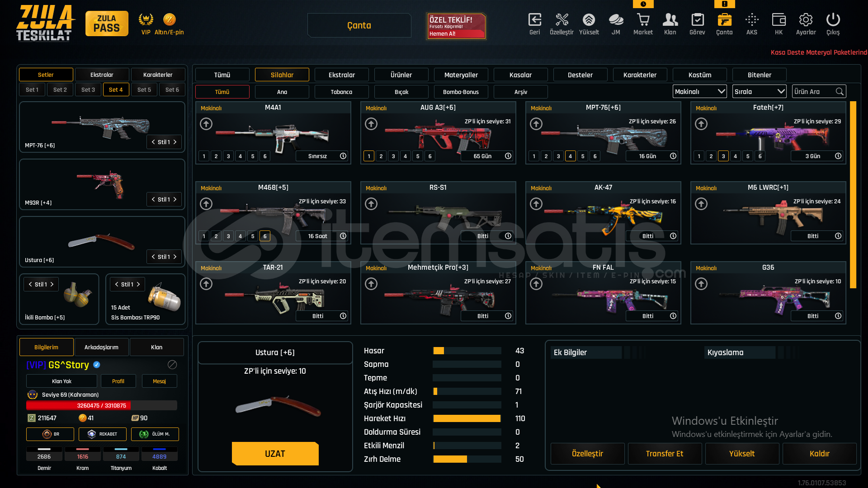Click the ÖLÜM M. mode icon button

155,434
